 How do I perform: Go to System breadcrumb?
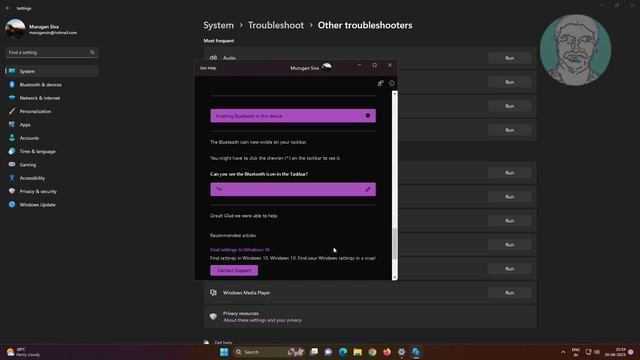pos(218,25)
